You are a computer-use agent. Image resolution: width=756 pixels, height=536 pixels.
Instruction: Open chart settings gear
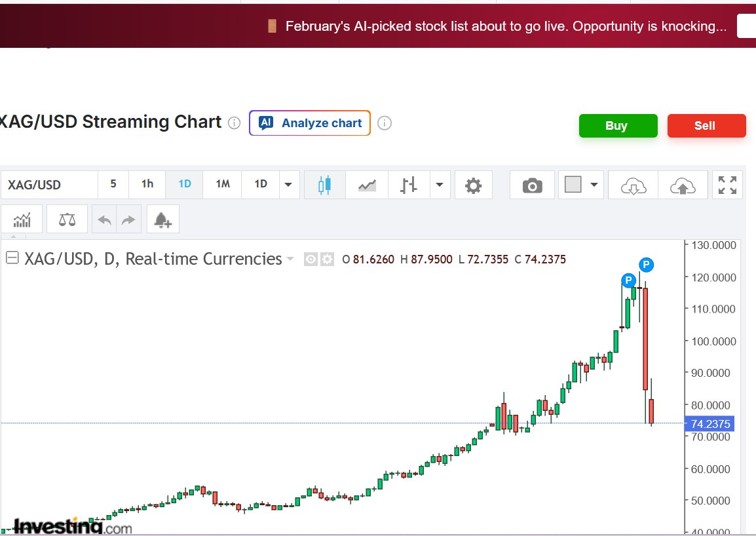pos(474,185)
